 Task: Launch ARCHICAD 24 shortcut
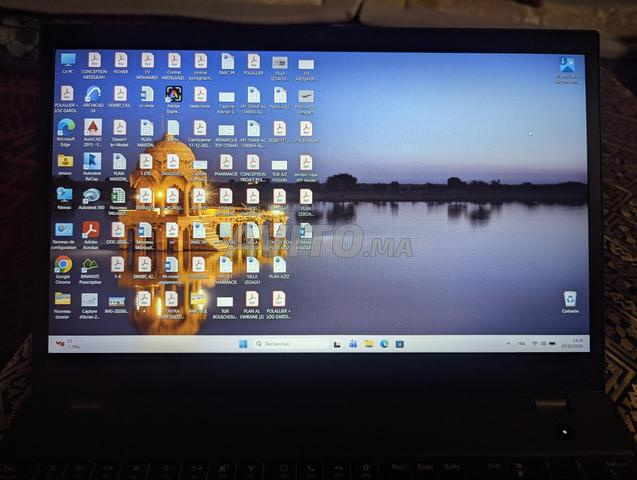tap(93, 99)
